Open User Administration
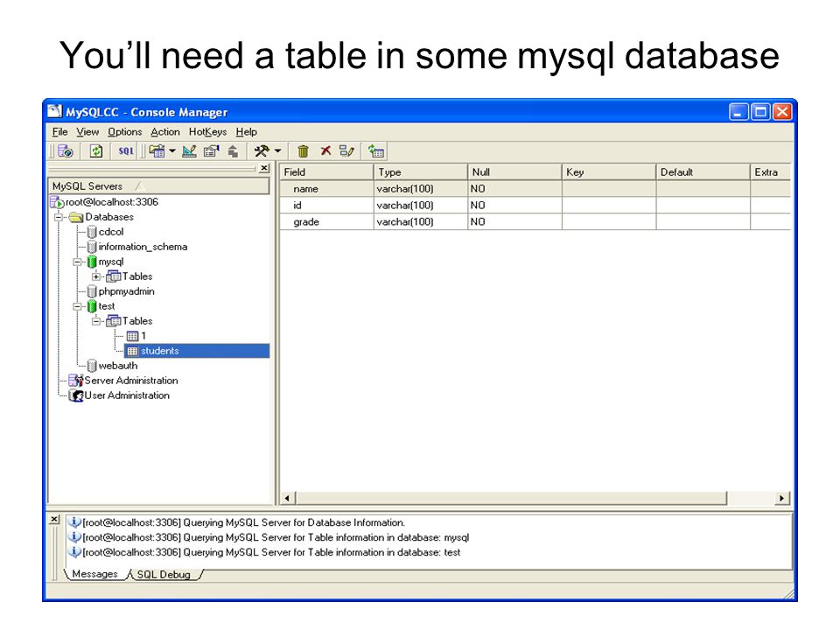This screenshot has width=840, height=630. pos(127,395)
